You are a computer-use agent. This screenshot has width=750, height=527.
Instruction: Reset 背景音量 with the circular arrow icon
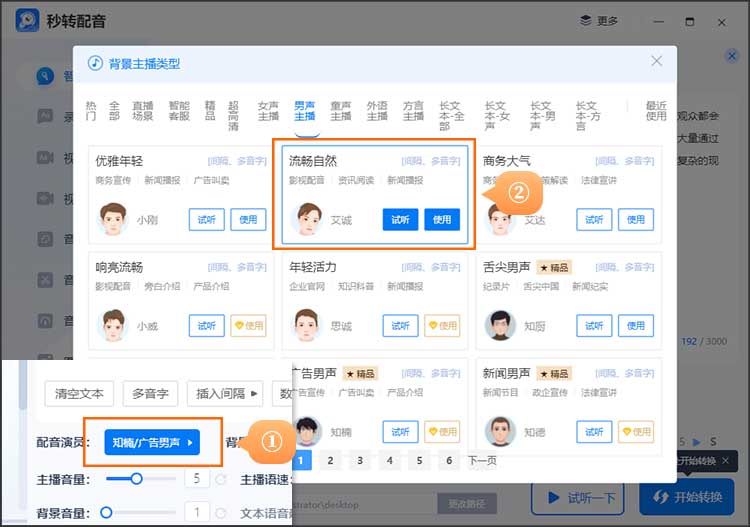tap(221, 513)
